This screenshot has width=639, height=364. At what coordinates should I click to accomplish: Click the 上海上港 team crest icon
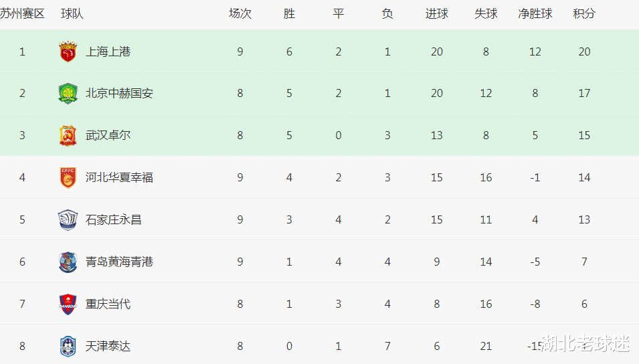click(x=68, y=52)
